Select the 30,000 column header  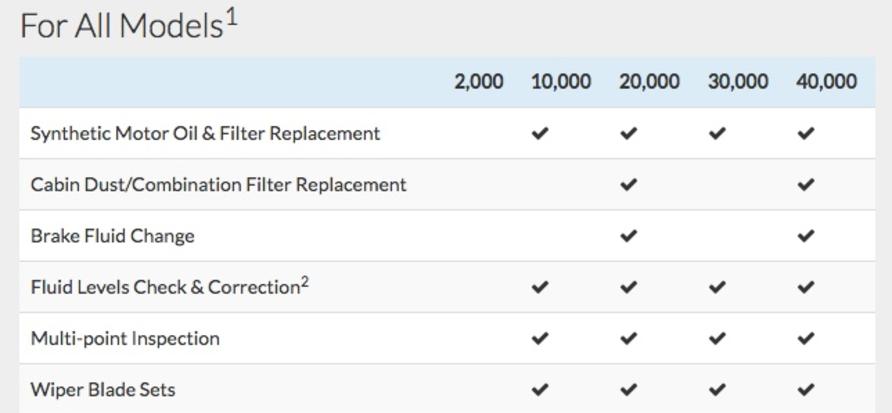(738, 82)
